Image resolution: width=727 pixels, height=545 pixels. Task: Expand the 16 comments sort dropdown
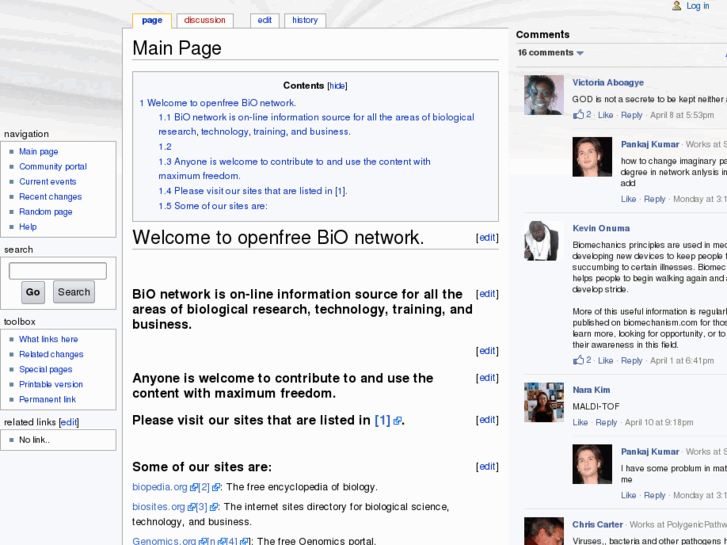[550, 53]
